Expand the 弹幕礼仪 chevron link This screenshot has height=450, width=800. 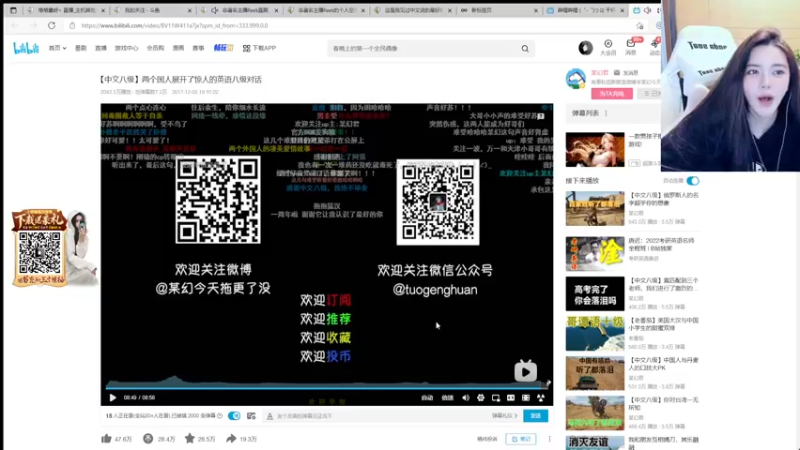pyautogui.click(x=505, y=416)
